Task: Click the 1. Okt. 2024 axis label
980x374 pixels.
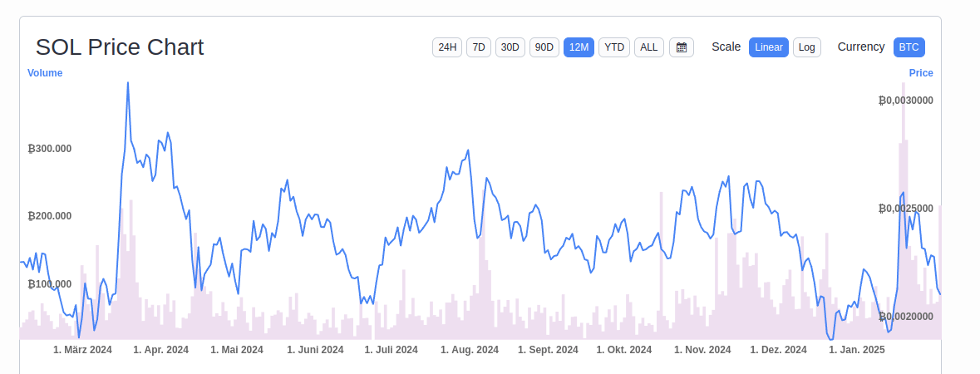Action: pyautogui.click(x=623, y=350)
